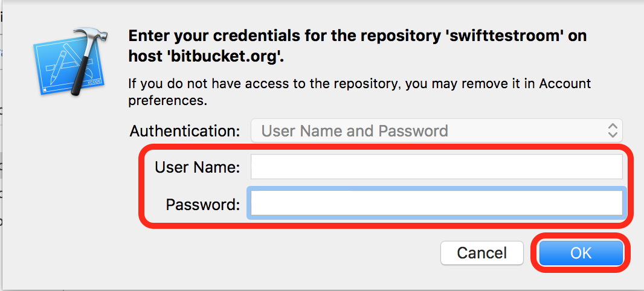Focus the User Name text field
This screenshot has width=644, height=291.
pos(436,167)
